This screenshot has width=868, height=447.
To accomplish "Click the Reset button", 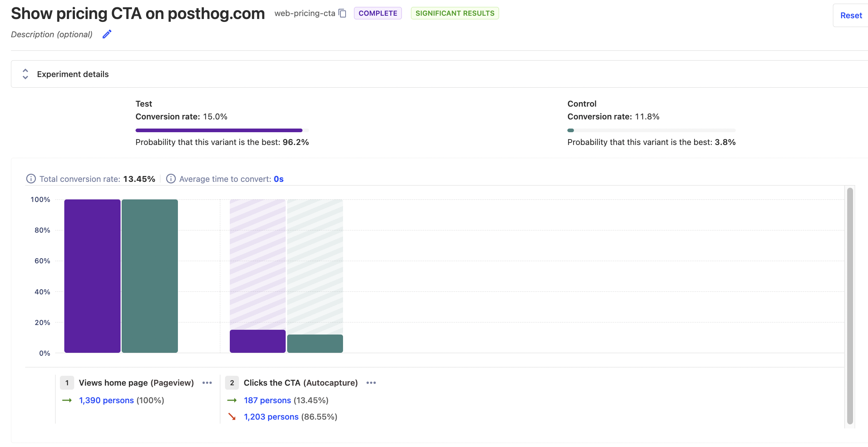I will 851,15.
